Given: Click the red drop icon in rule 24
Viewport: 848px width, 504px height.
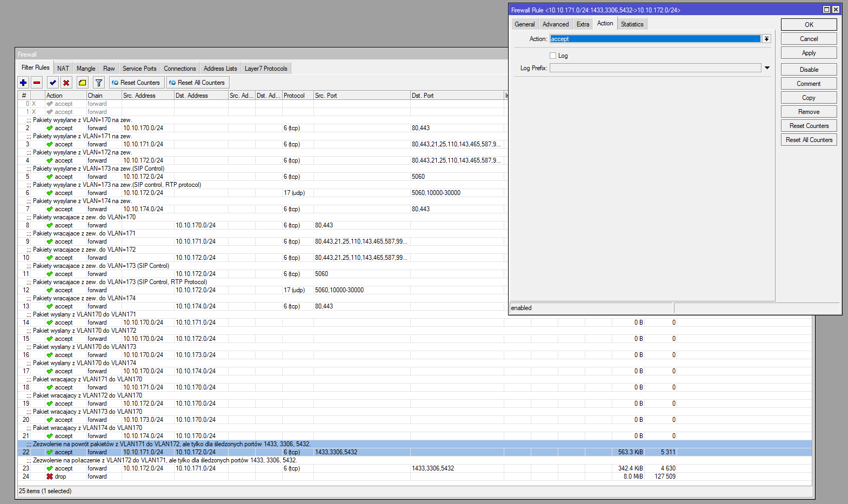Looking at the screenshot, I should (x=50, y=476).
